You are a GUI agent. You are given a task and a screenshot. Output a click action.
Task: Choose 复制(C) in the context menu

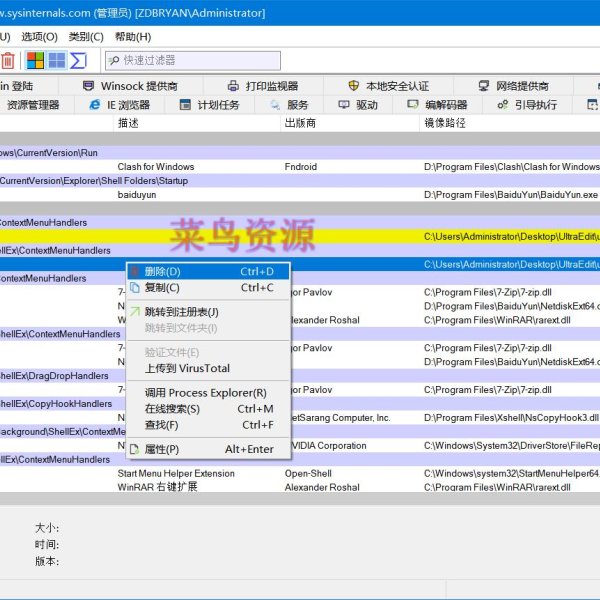[x=209, y=288]
